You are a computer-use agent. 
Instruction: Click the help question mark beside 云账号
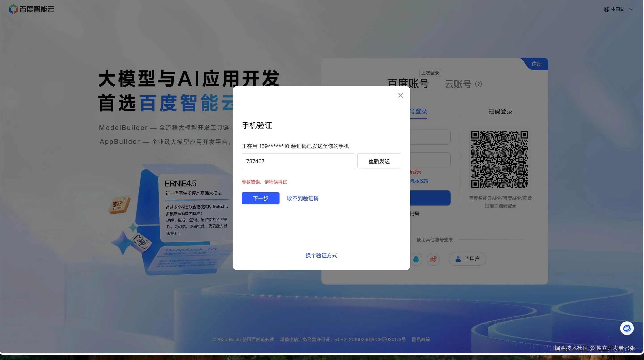pyautogui.click(x=479, y=84)
